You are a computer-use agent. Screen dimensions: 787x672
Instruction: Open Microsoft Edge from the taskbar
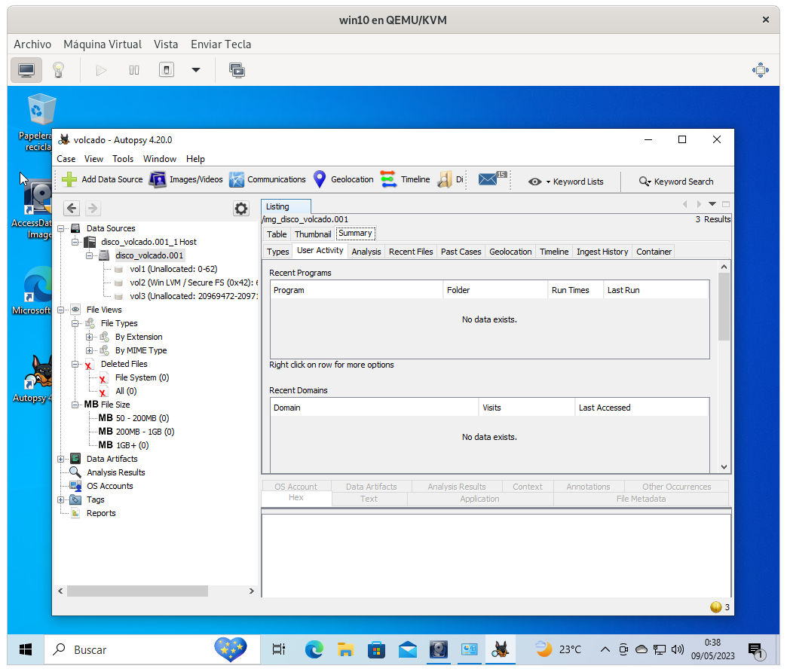pyautogui.click(x=314, y=649)
